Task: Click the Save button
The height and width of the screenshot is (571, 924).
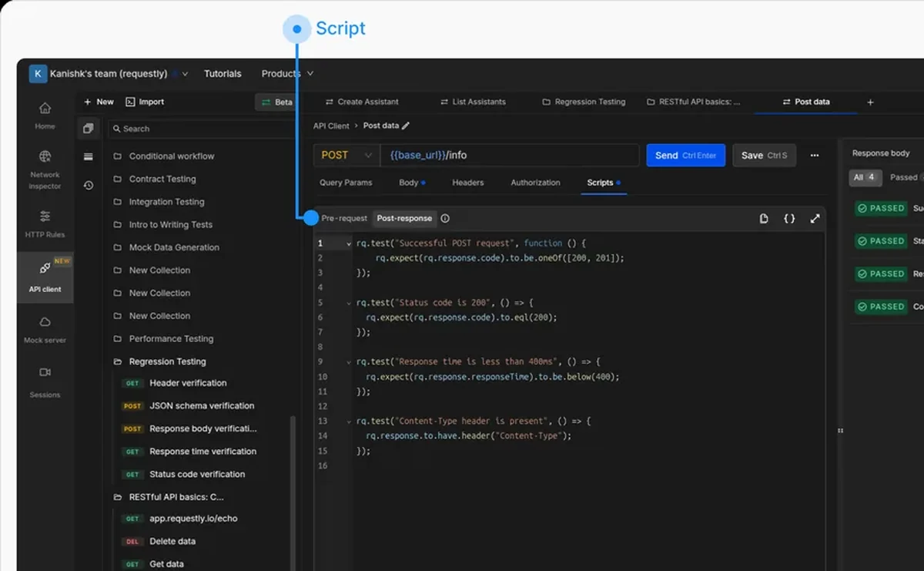Action: (x=764, y=155)
